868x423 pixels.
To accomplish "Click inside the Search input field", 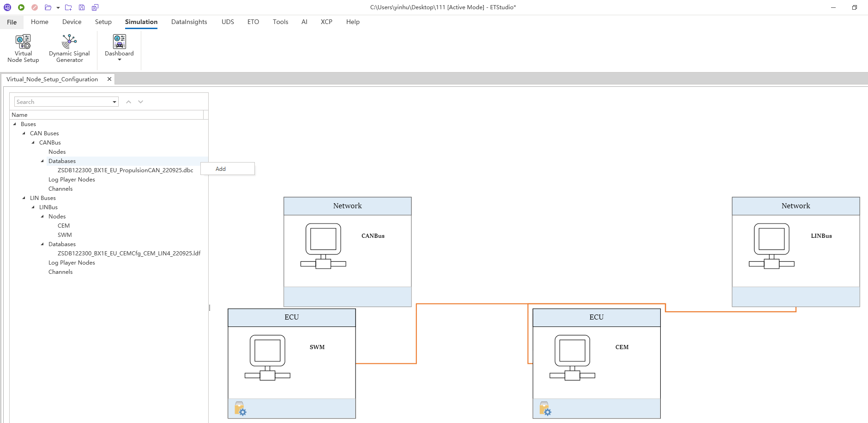I will [x=62, y=102].
